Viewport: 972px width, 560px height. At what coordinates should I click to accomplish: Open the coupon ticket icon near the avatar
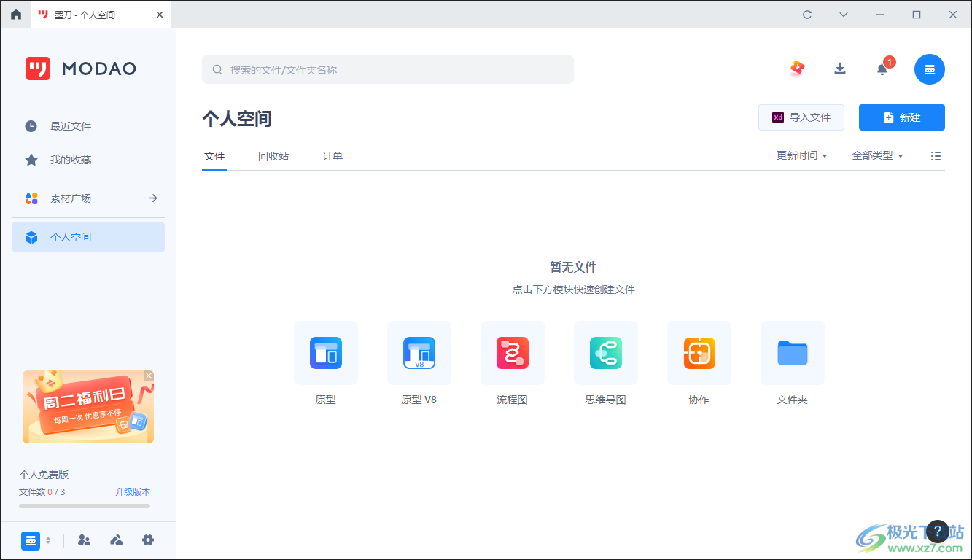797,69
